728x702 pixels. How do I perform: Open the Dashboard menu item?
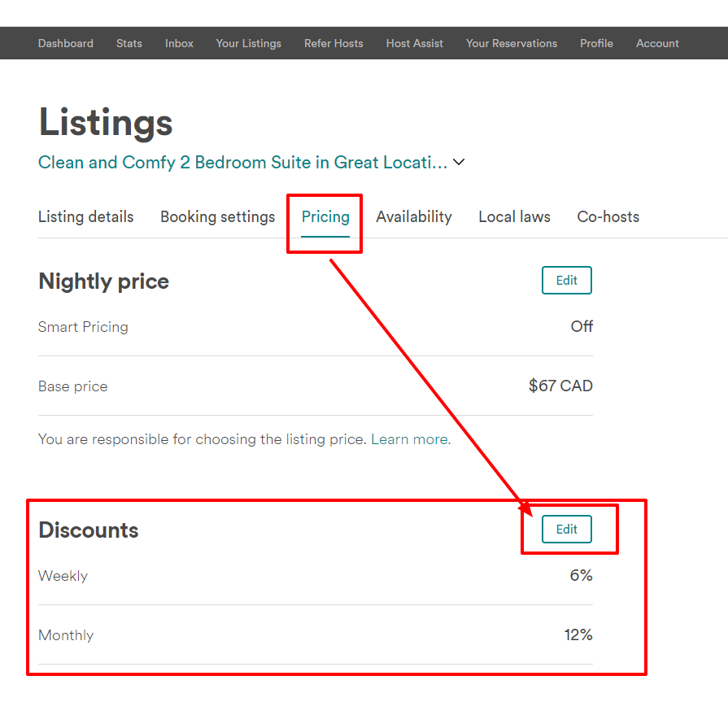point(65,43)
